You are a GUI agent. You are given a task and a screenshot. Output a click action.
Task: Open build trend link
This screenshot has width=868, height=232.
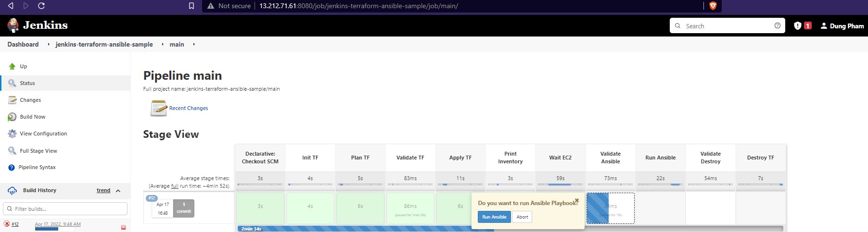click(x=103, y=190)
